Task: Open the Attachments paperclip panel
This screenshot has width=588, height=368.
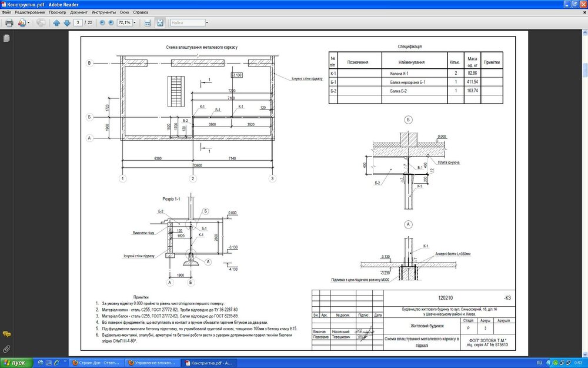Action: (6, 349)
